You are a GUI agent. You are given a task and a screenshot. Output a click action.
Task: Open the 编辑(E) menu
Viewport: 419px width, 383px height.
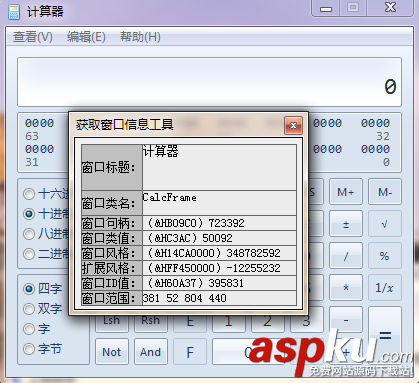tap(86, 37)
